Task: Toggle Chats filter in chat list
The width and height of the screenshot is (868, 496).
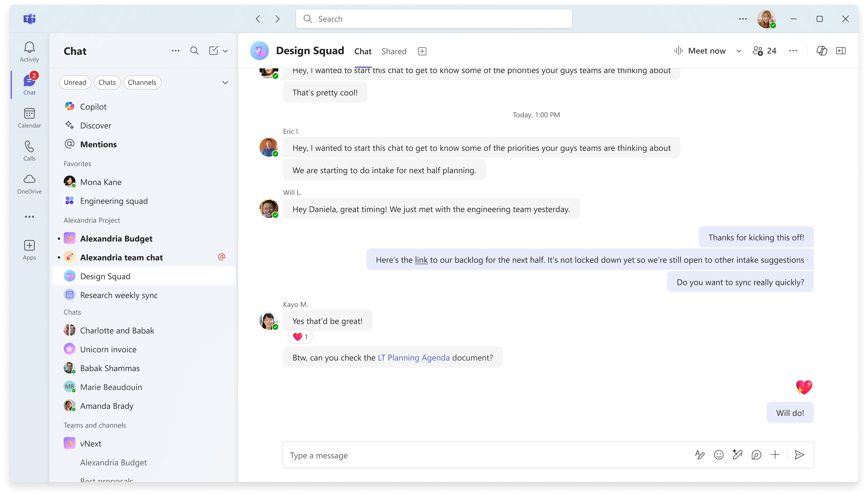Action: (107, 82)
